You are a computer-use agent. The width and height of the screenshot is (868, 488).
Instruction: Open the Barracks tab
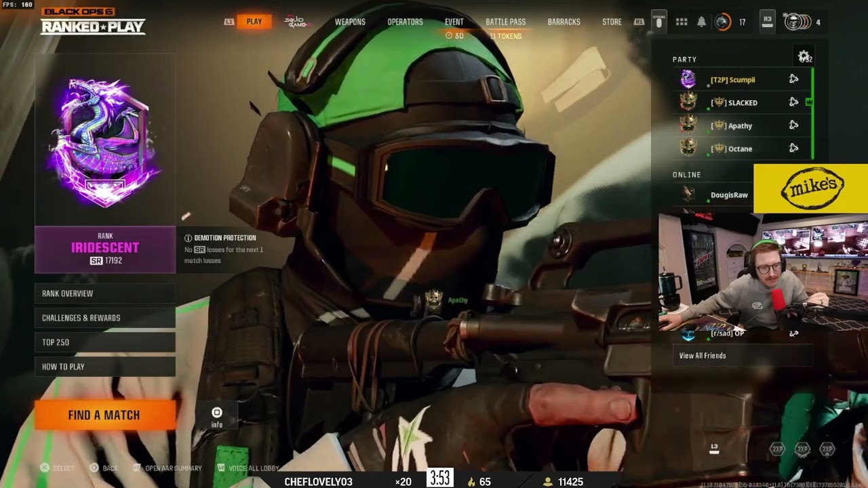[564, 22]
